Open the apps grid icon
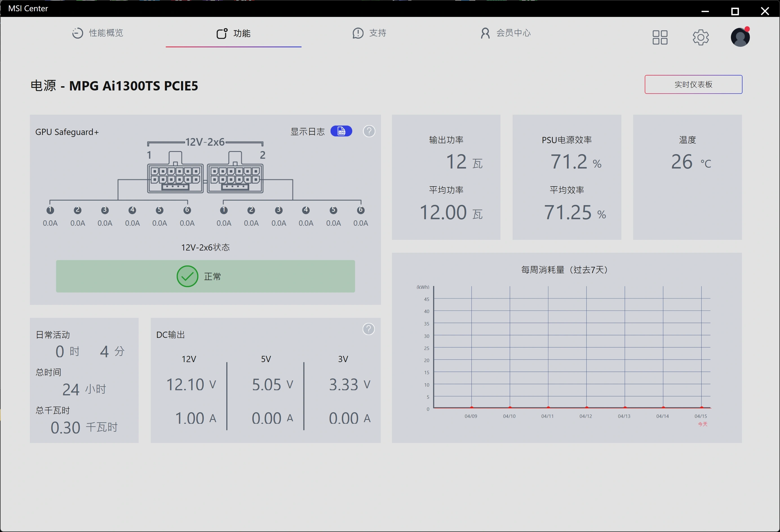This screenshot has height=532, width=780. [x=660, y=37]
